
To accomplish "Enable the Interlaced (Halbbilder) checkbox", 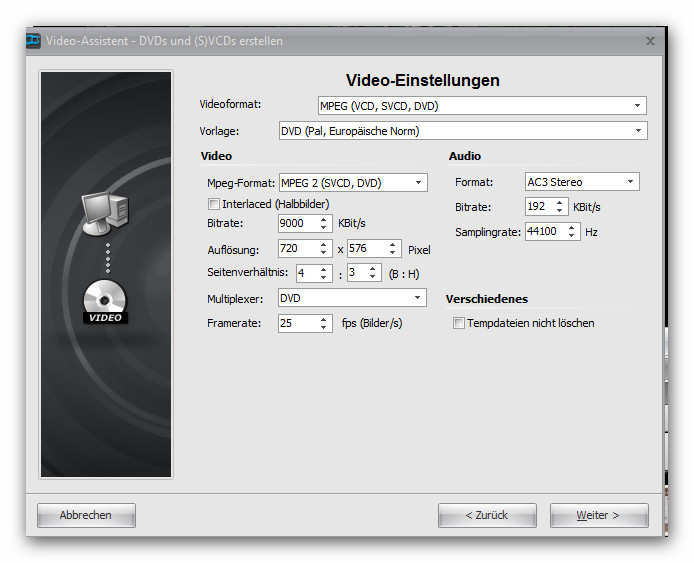I will click(213, 204).
